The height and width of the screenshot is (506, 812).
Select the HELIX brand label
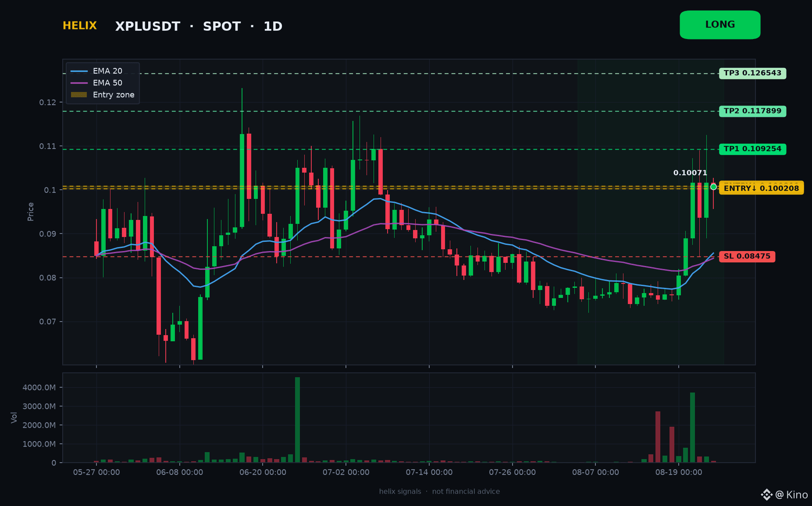(x=80, y=26)
